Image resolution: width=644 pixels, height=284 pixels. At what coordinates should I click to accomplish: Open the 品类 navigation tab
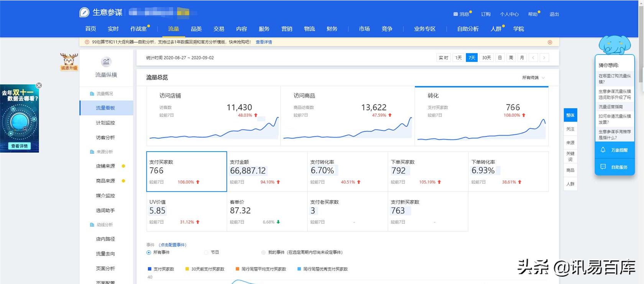pos(196,29)
